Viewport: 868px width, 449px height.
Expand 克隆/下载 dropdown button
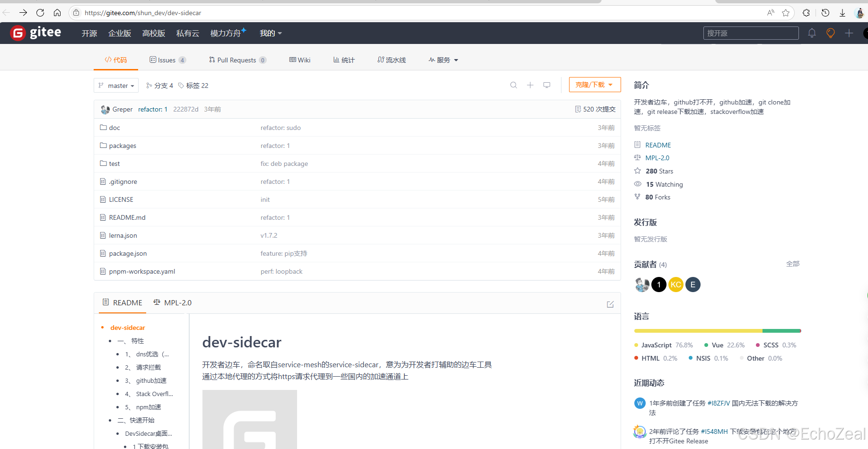click(x=595, y=85)
